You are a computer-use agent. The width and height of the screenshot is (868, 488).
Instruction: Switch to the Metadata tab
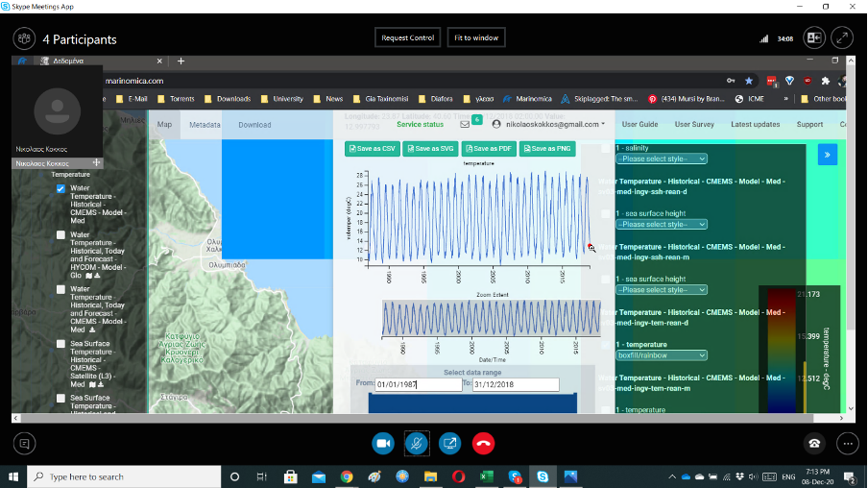click(x=204, y=125)
